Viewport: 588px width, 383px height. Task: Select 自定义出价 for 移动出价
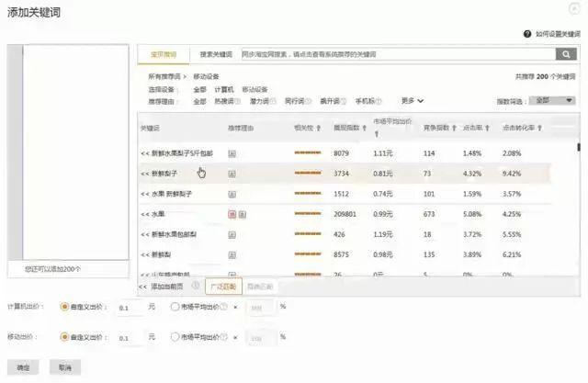click(x=64, y=337)
